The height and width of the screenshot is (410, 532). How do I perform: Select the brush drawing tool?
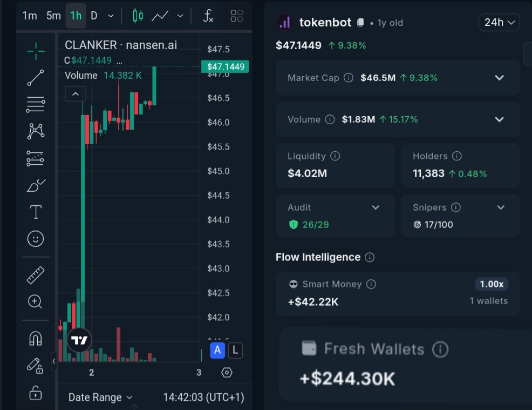coord(36,186)
